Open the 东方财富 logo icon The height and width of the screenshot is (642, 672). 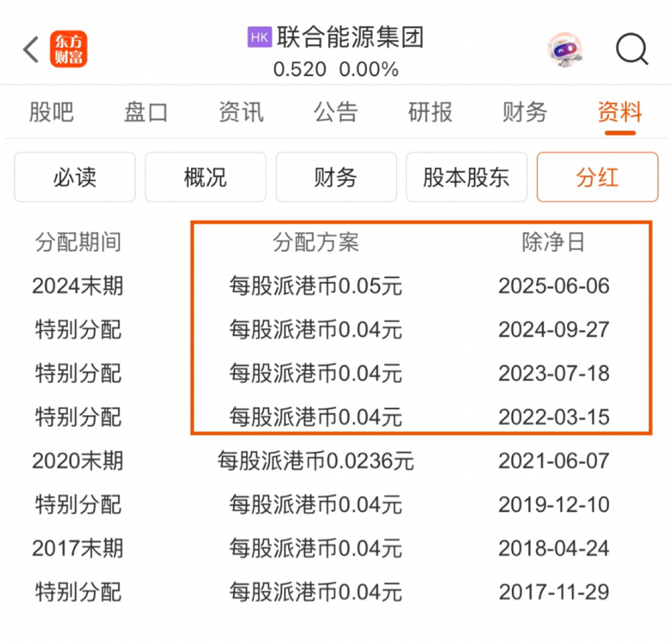[x=68, y=49]
